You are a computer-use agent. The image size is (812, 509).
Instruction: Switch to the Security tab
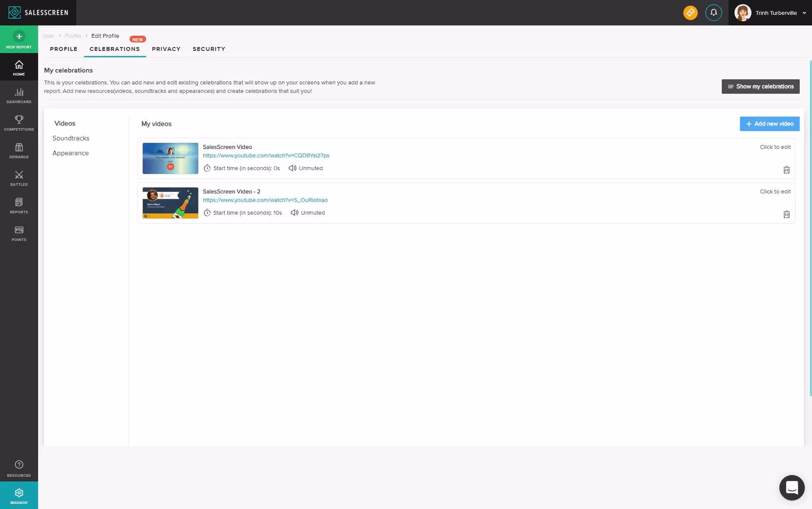click(209, 49)
